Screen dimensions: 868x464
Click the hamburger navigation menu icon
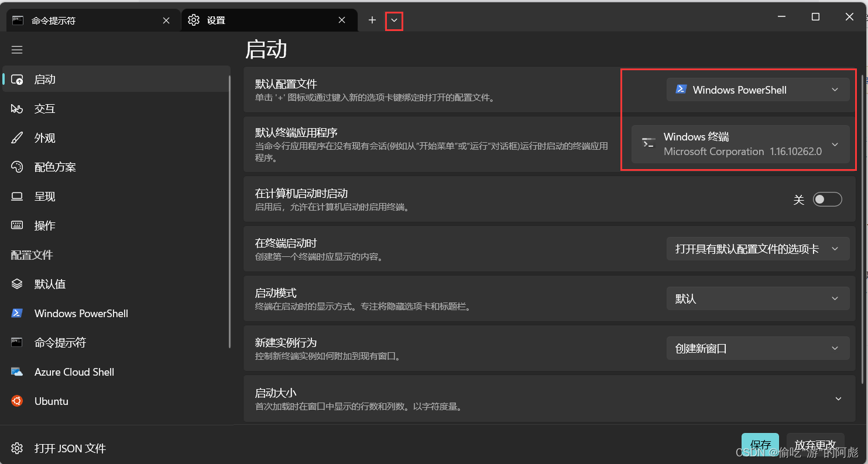pyautogui.click(x=17, y=50)
